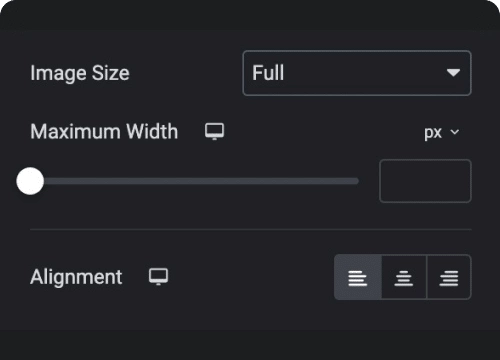The width and height of the screenshot is (500, 360).
Task: Click the Image Size label
Action: point(80,73)
